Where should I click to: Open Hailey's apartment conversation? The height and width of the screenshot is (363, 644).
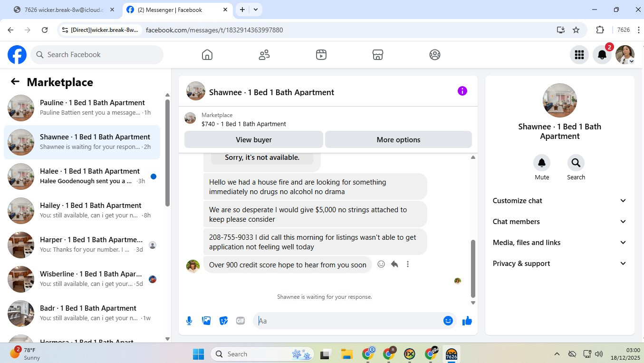click(82, 211)
